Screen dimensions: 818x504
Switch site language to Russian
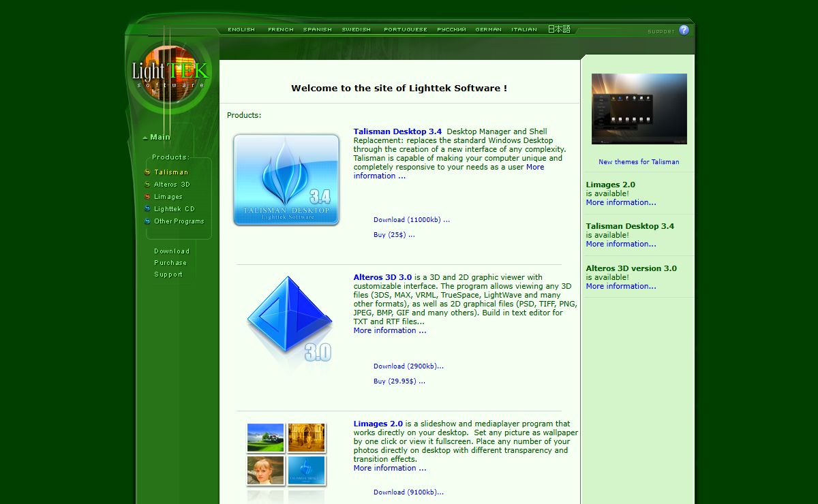(x=451, y=30)
